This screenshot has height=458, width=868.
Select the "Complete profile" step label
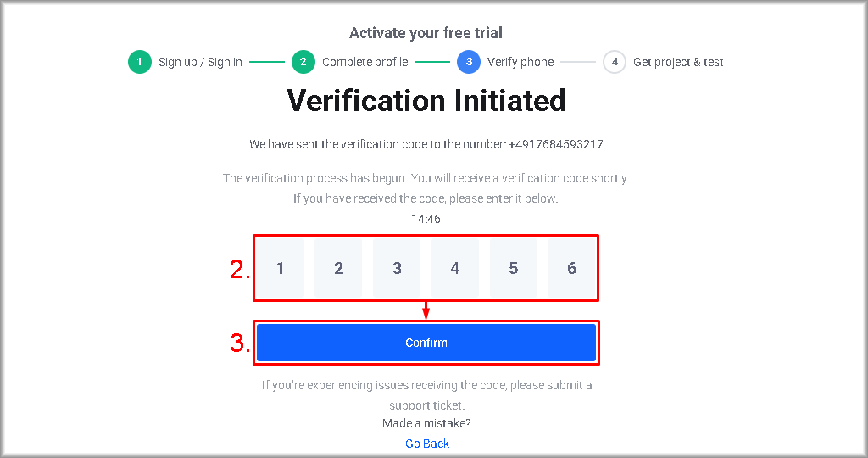point(364,62)
